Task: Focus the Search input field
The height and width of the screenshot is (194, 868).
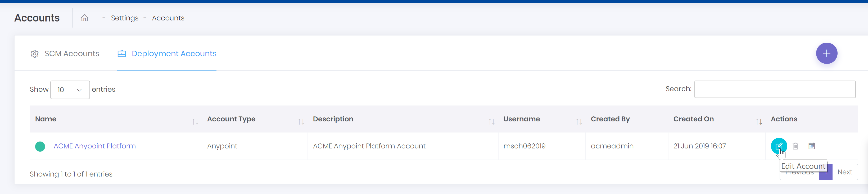Action: coord(775,89)
